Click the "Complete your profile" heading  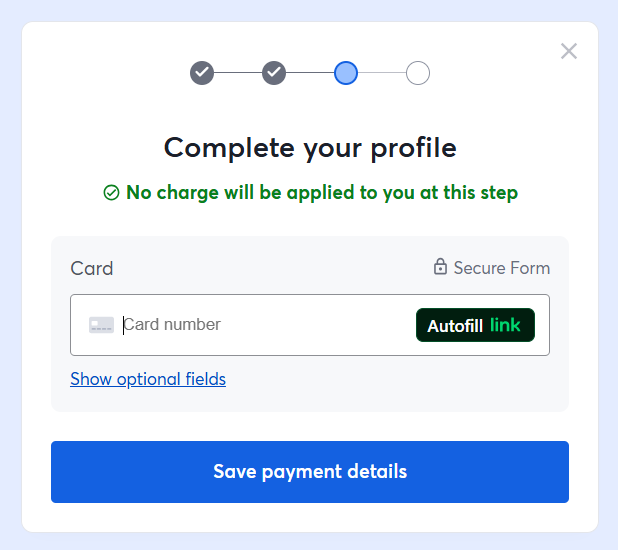[310, 148]
